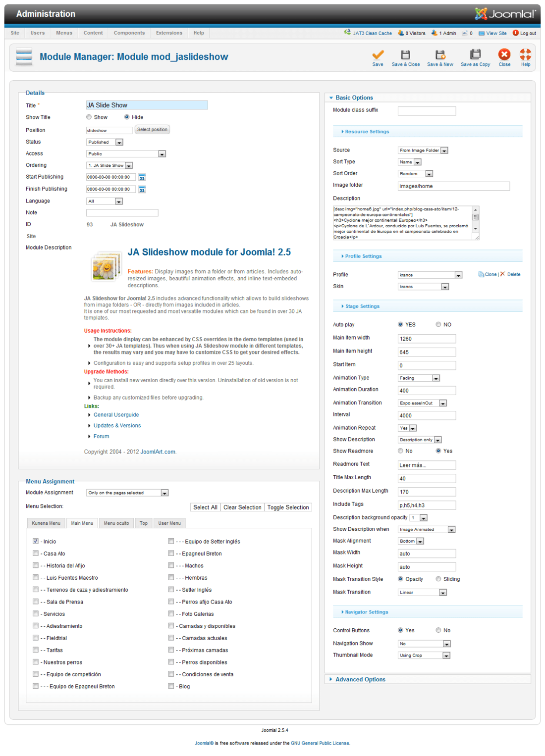The image size is (545, 756).
Task: Set Show Readmore to No
Action: point(400,451)
